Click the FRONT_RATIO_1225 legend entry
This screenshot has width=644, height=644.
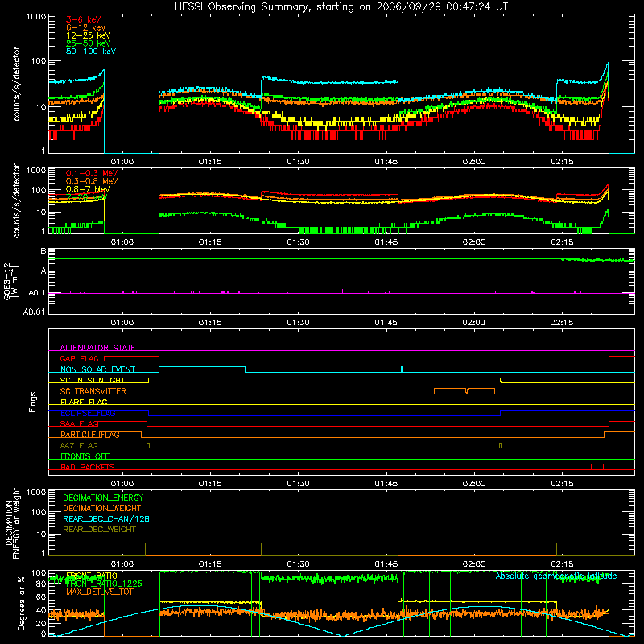pos(104,584)
